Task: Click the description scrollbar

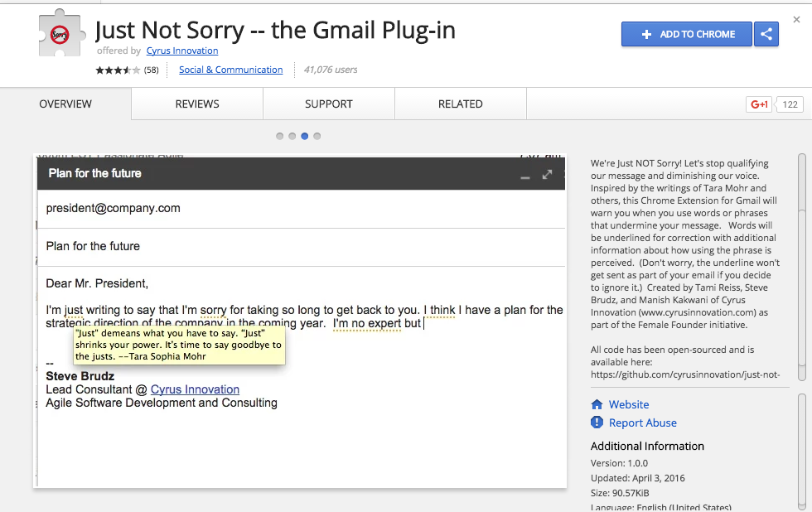Action: (x=802, y=267)
